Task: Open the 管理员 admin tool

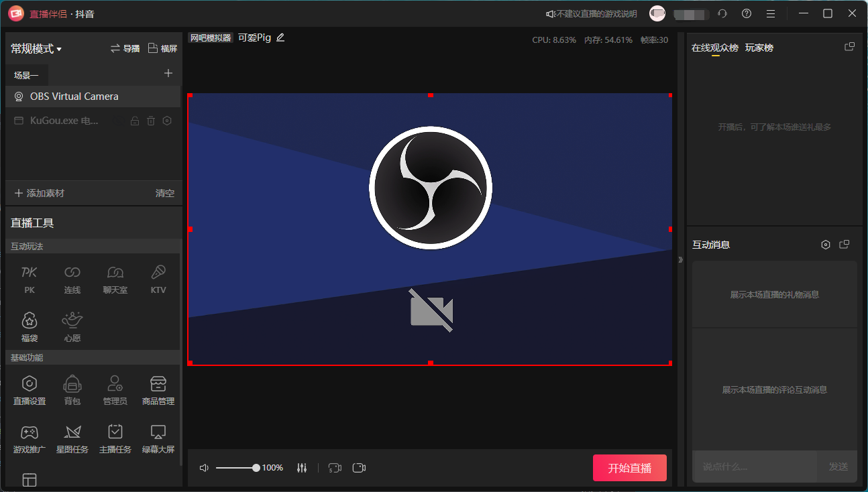Action: coord(115,391)
